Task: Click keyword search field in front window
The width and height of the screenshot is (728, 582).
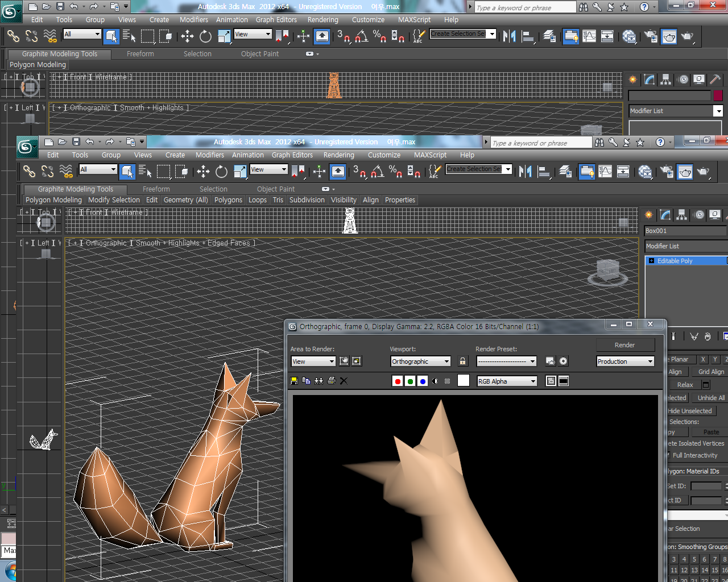Action: pos(540,143)
